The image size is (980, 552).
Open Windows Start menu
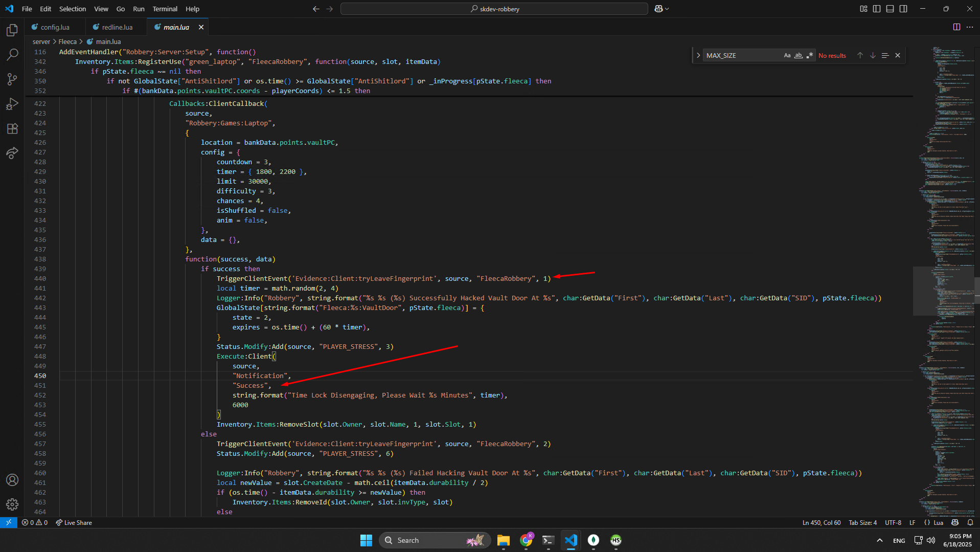pos(366,540)
